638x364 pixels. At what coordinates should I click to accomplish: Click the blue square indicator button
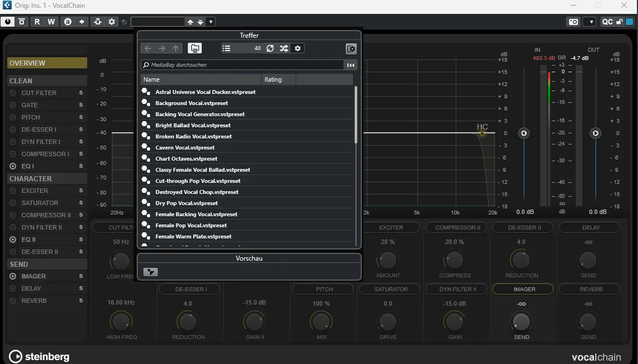630,22
